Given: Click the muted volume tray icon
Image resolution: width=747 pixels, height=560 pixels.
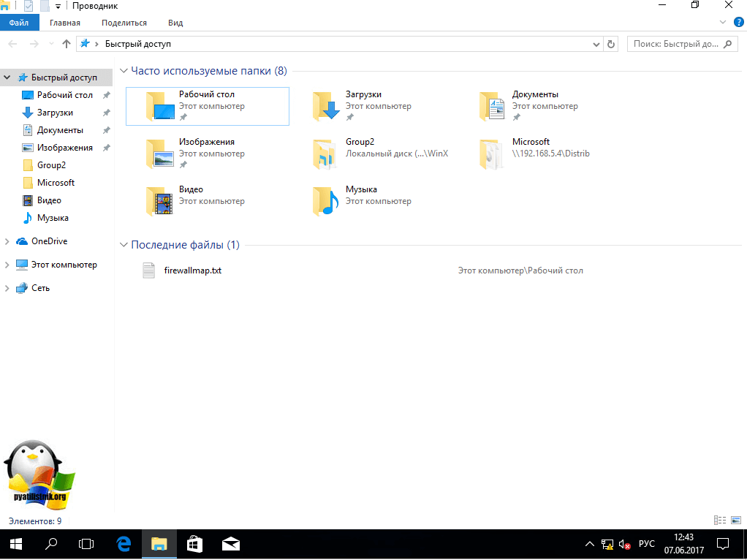Looking at the screenshot, I should [x=624, y=544].
